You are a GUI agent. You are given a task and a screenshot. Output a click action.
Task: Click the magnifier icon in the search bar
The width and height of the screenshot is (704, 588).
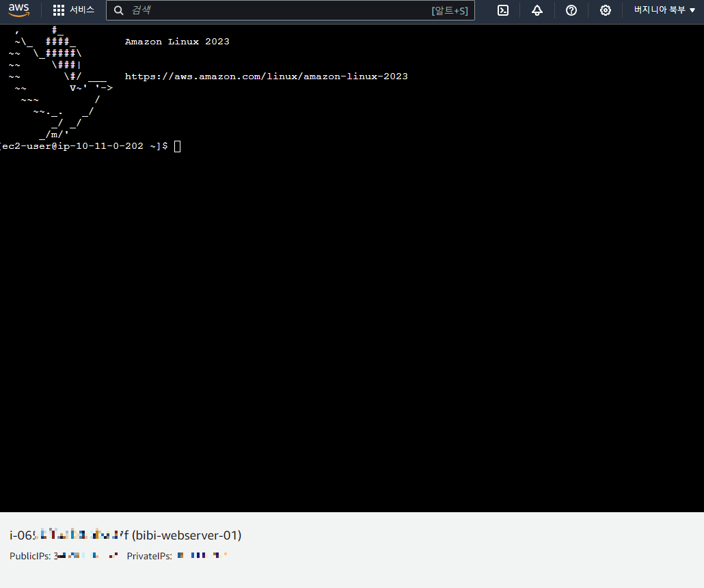pos(118,10)
